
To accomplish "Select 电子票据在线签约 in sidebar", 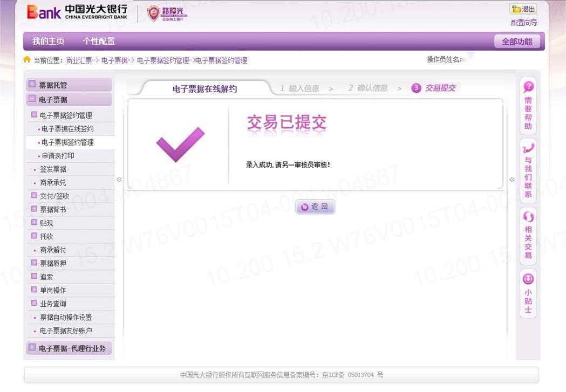I will point(67,129).
